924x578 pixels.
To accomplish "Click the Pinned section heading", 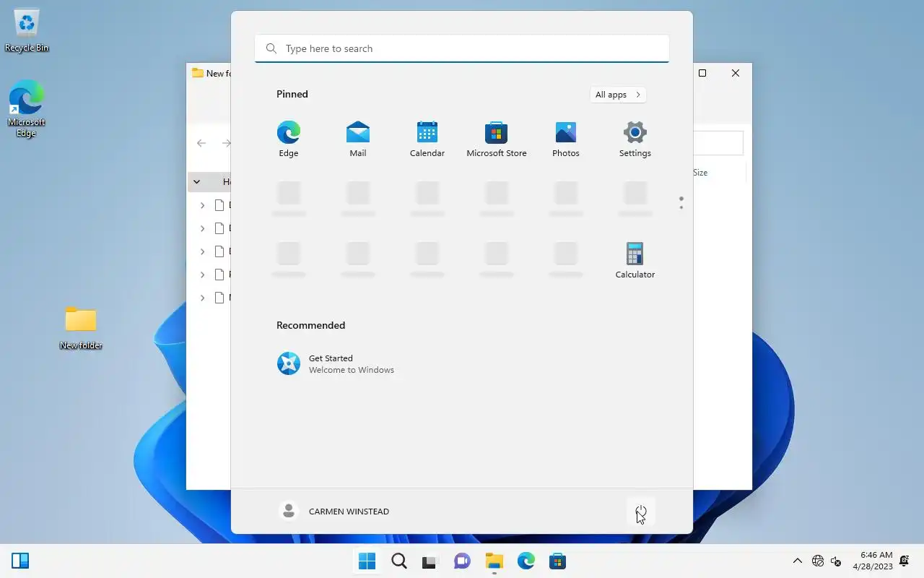I will [292, 94].
